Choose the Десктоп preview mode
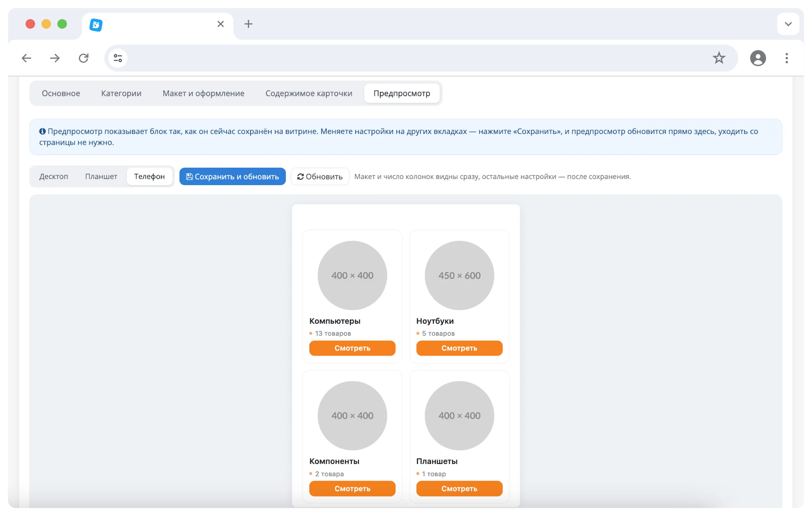 click(x=54, y=177)
